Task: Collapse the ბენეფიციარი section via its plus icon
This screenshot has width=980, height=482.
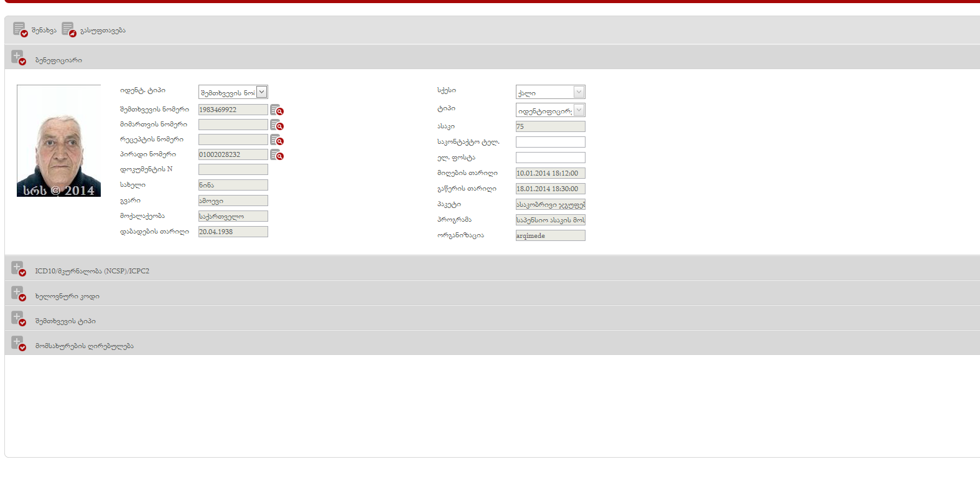Action: tap(18, 58)
